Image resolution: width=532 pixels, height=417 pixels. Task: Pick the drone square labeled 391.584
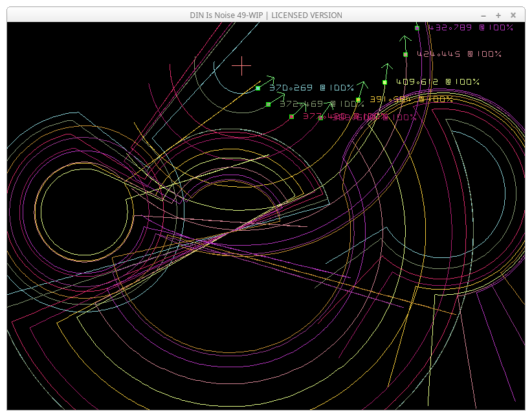point(359,100)
